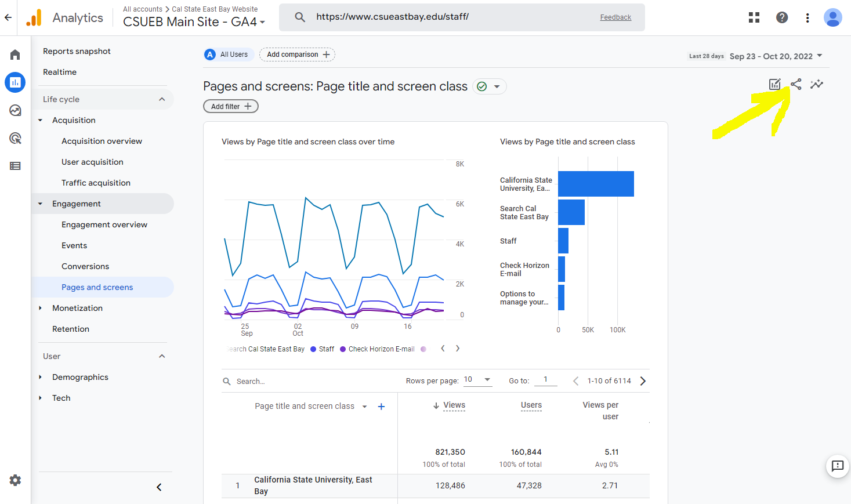The image size is (851, 504).
Task: Click the green data status check icon
Action: click(x=481, y=86)
